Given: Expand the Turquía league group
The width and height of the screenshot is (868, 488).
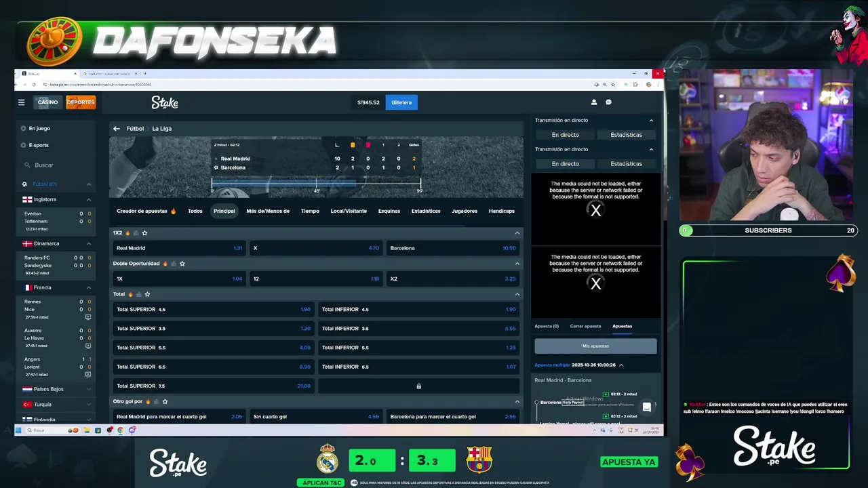Looking at the screenshot, I should click(x=88, y=405).
